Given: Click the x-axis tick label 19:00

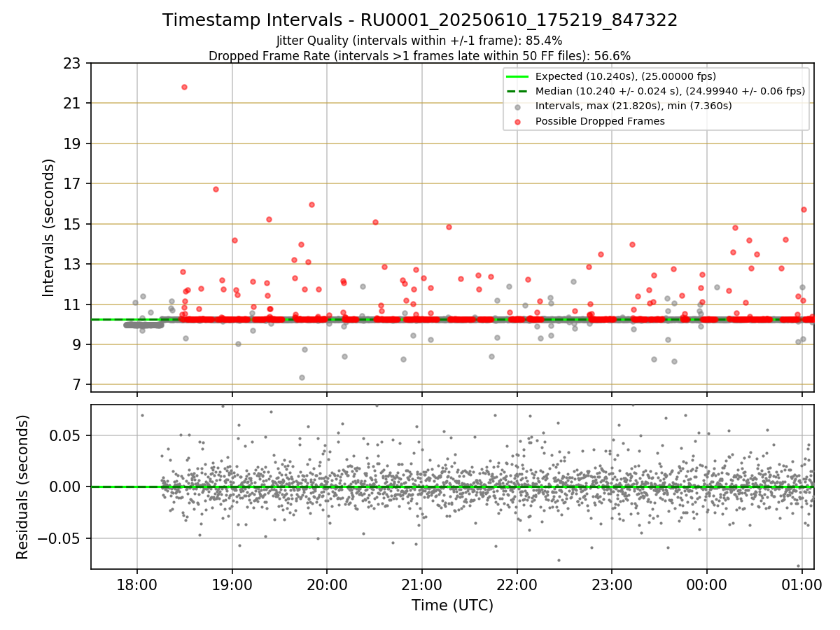Looking at the screenshot, I should [232, 583].
